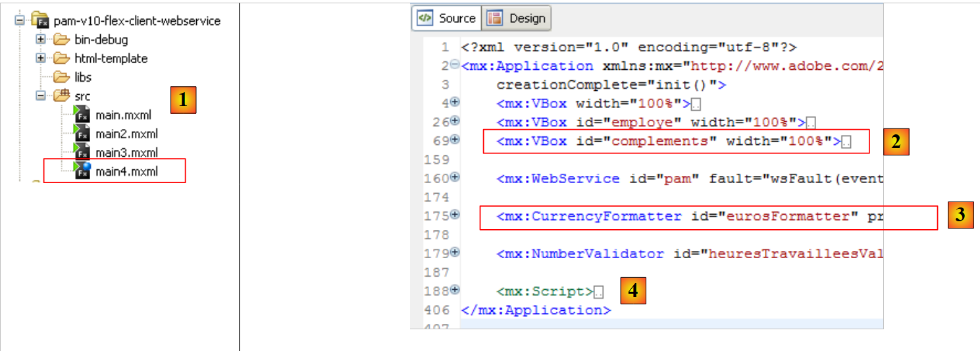This screenshot has width=980, height=351.
Task: Click the html-template folder icon
Action: (62, 58)
